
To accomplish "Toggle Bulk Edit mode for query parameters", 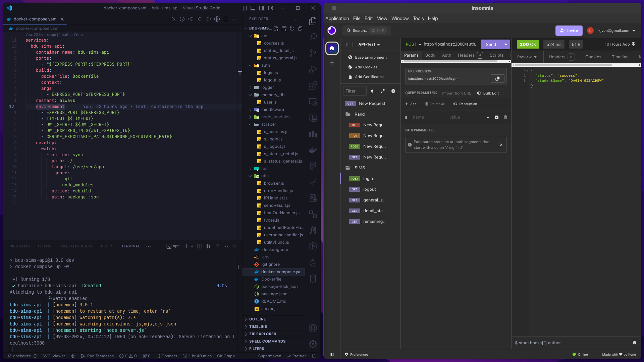I will 488,93.
